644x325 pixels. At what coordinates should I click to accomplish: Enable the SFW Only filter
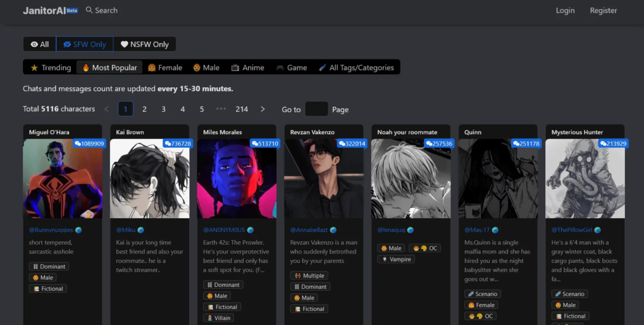tap(85, 44)
